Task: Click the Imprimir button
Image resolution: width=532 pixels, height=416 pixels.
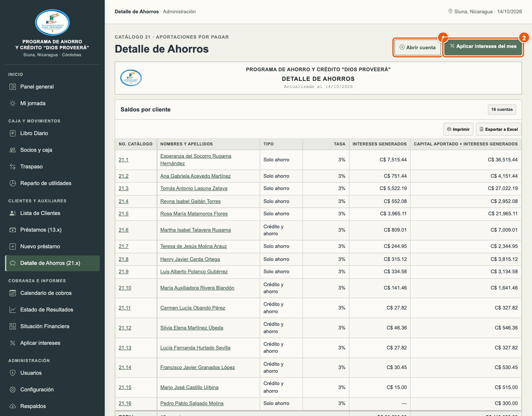Action: tap(458, 129)
